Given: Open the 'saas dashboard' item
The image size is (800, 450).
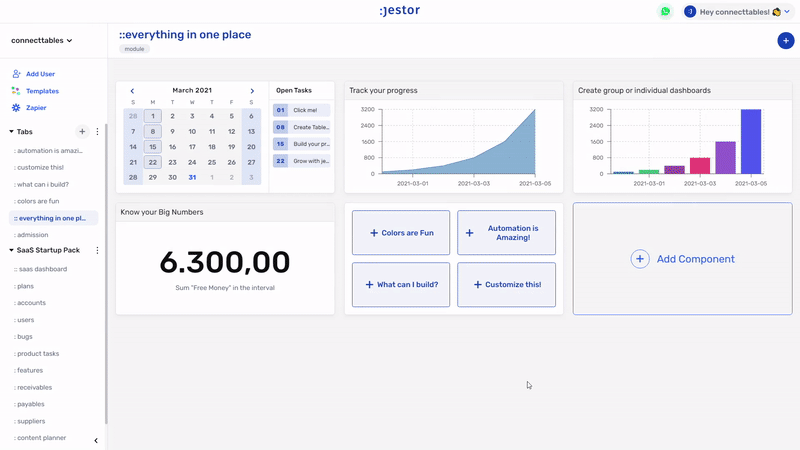Looking at the screenshot, I should (40, 269).
